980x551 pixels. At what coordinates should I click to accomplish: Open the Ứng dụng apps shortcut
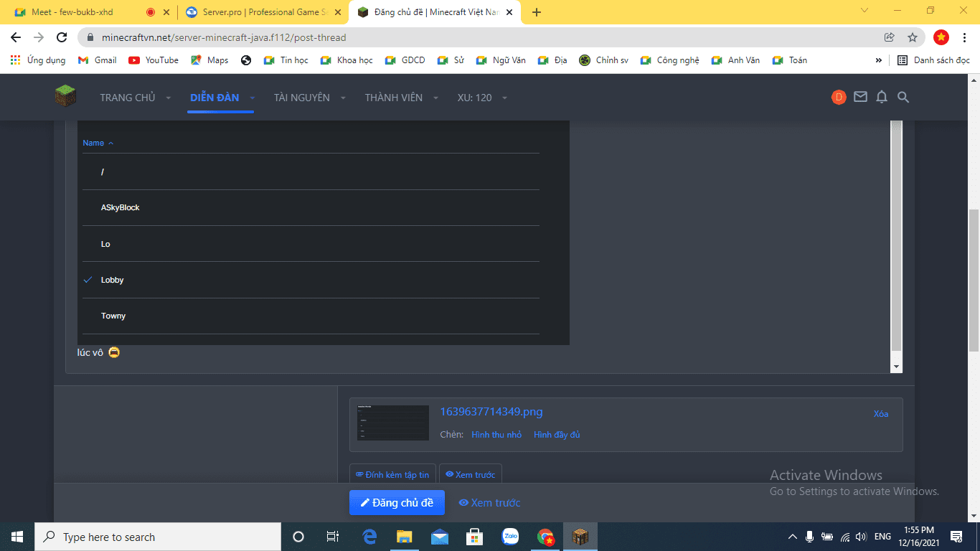tap(38, 60)
